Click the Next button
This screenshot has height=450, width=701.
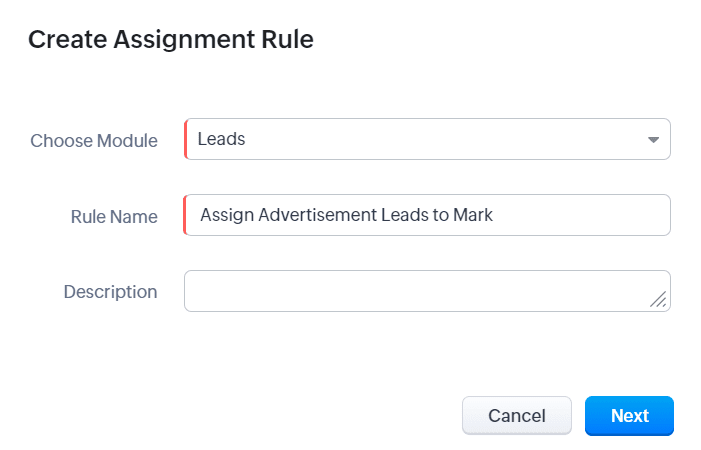click(629, 416)
